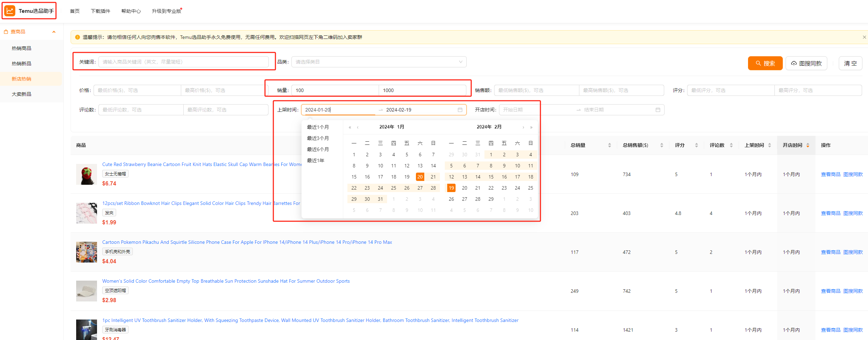Open 升级到专业版 in top navigation
868x340 pixels.
tap(166, 11)
